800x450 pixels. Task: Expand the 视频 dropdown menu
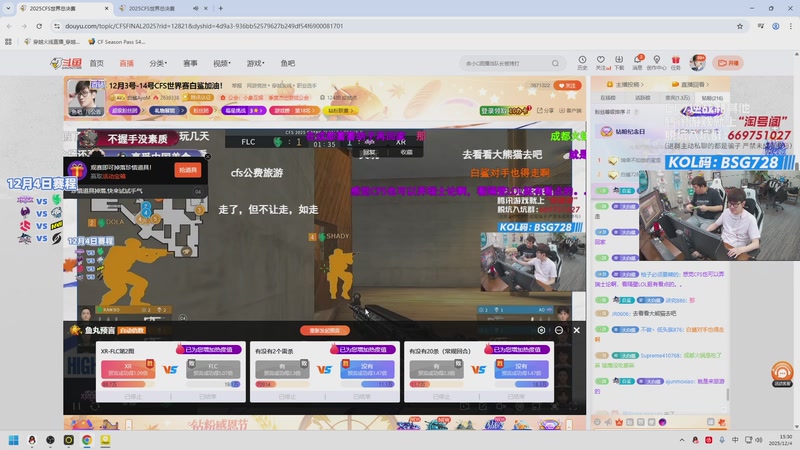coord(222,63)
